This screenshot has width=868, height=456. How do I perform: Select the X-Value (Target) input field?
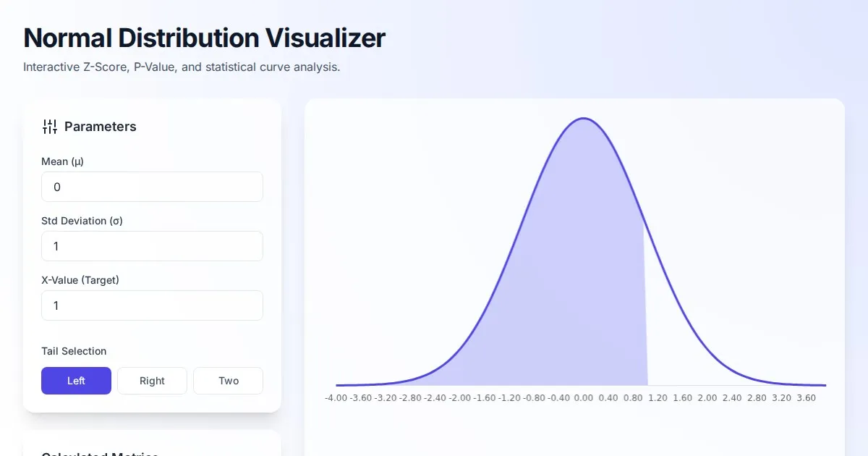pyautogui.click(x=152, y=305)
